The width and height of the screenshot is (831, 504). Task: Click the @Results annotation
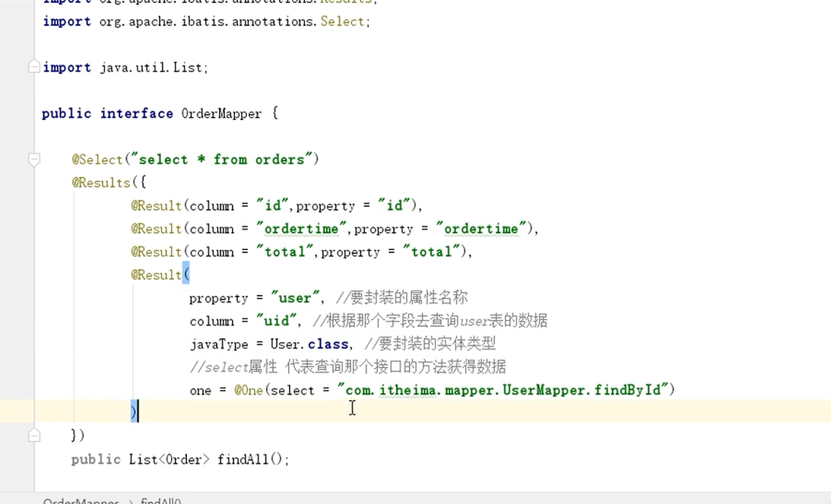point(101,183)
